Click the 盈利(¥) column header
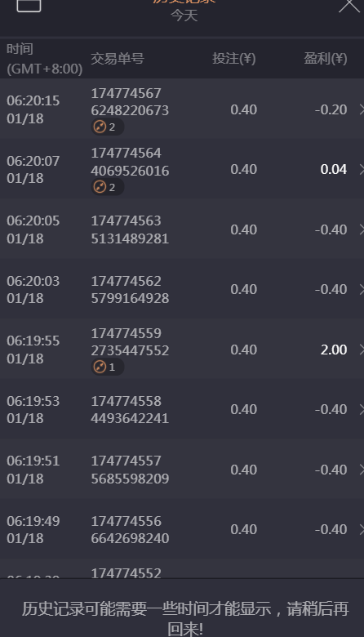 326,59
